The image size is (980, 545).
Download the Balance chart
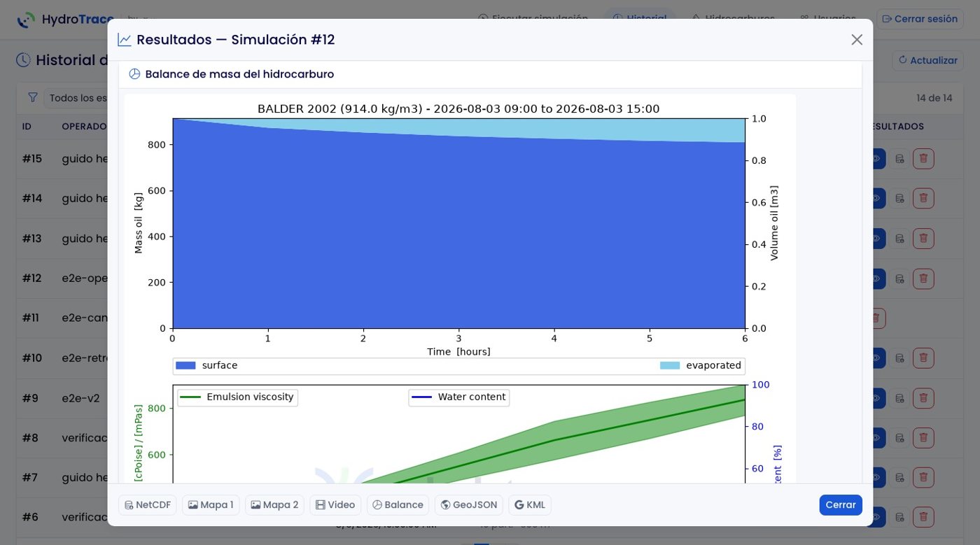[x=398, y=505]
